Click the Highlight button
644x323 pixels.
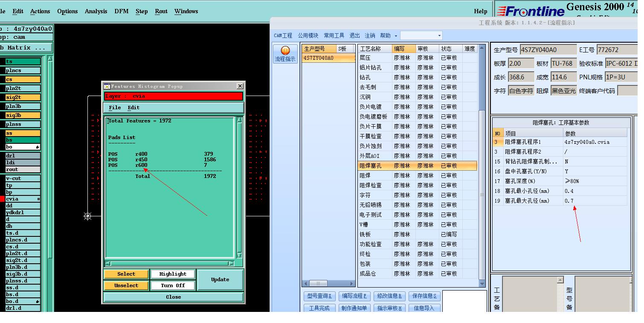(173, 274)
